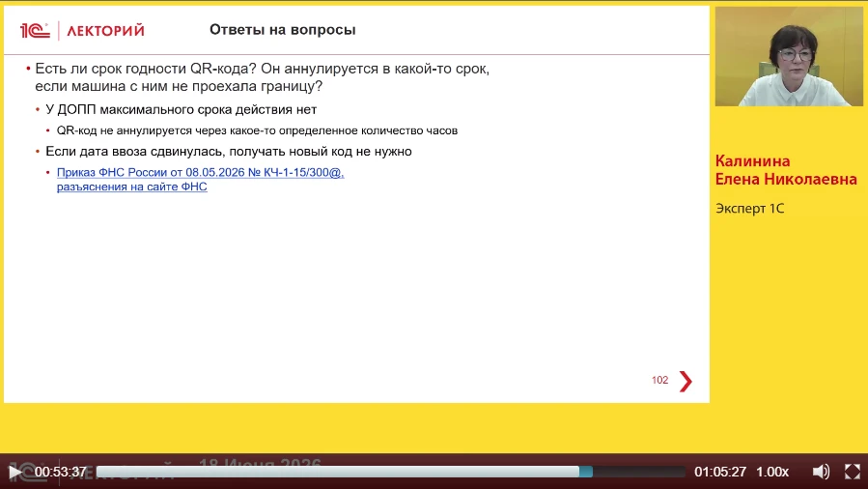Click line У ДОПП максимального срока действия нет
The height and width of the screenshot is (489, 868).
181,109
